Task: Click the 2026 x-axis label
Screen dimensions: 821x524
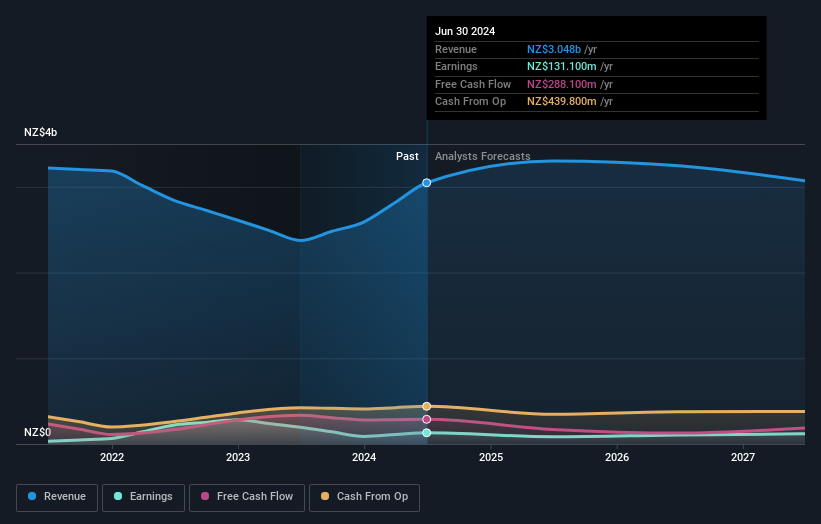Action: click(617, 457)
